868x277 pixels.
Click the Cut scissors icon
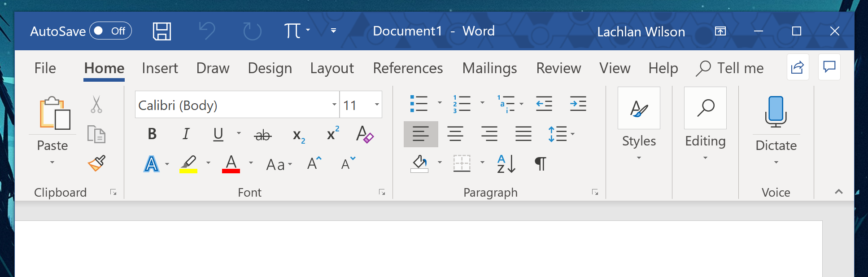[96, 104]
